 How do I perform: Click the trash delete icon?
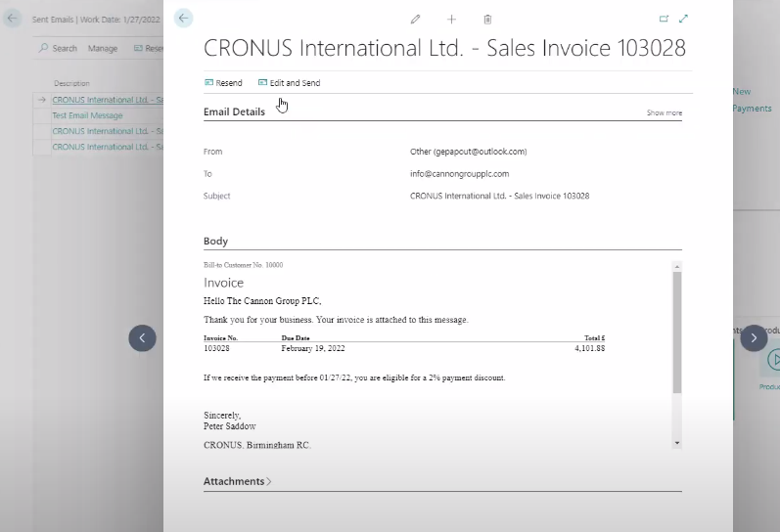(487, 20)
